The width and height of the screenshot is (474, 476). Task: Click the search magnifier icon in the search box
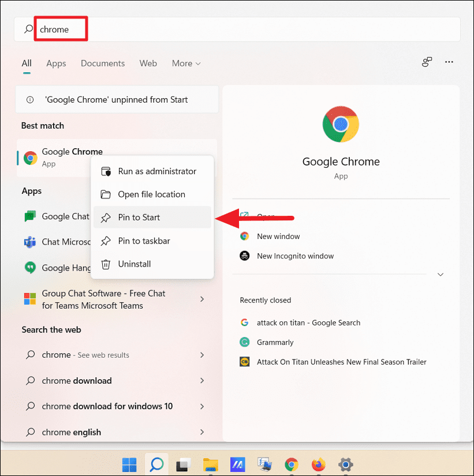(x=28, y=29)
